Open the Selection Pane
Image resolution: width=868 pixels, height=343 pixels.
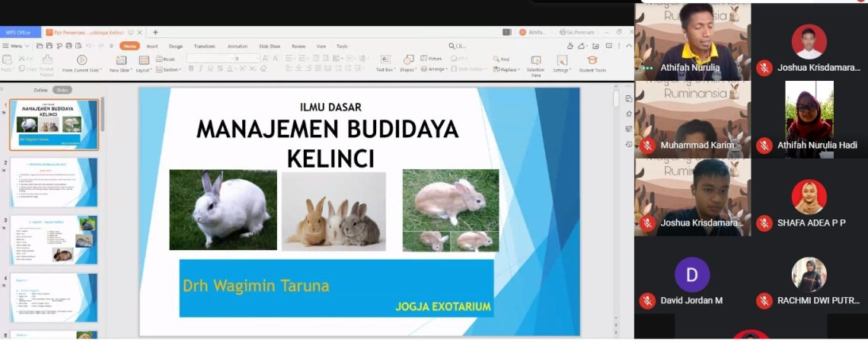pyautogui.click(x=535, y=65)
